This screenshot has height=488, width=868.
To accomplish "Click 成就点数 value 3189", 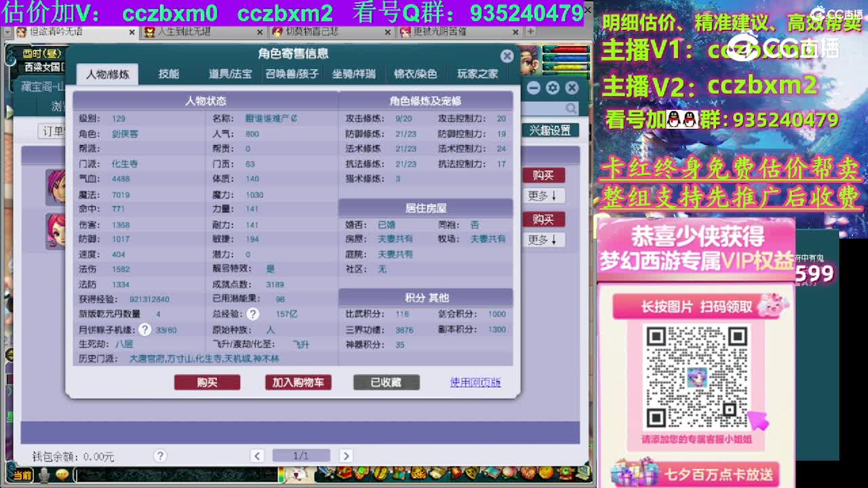I will [x=275, y=285].
